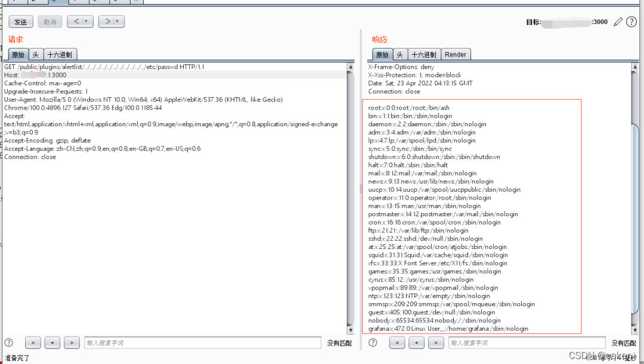Click request search next match button
Image resolution: width=644 pixels, height=364 pixels.
point(72,343)
